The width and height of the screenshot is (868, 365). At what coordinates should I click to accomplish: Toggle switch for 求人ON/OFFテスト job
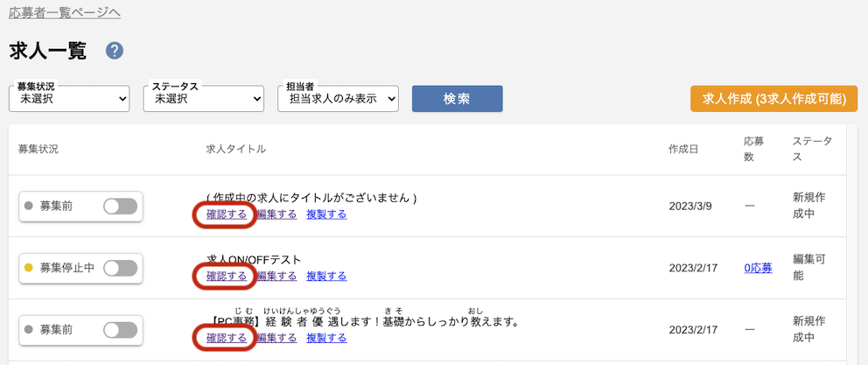click(x=120, y=269)
